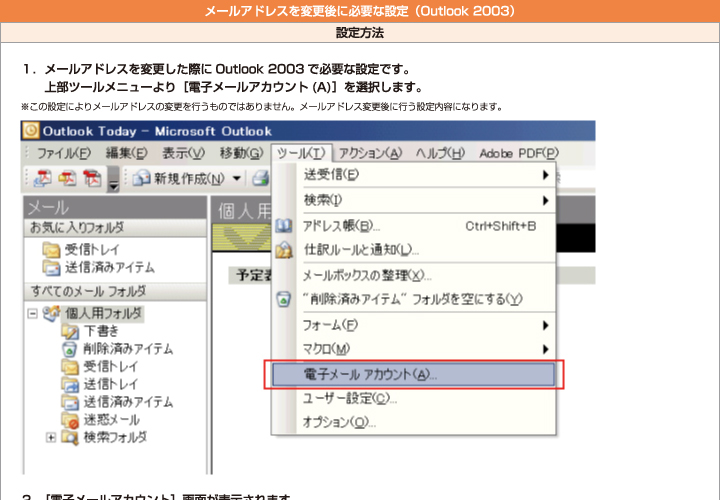Viewport: 720px width, 500px height.
Task: Select 電子メール アカウント(A) menu entry
Action: tap(413, 375)
